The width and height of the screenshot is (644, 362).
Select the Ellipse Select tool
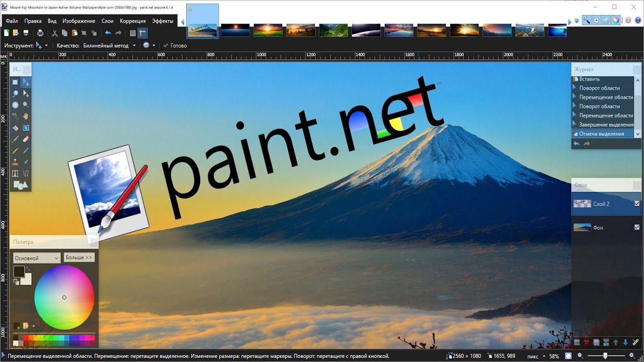(x=16, y=105)
